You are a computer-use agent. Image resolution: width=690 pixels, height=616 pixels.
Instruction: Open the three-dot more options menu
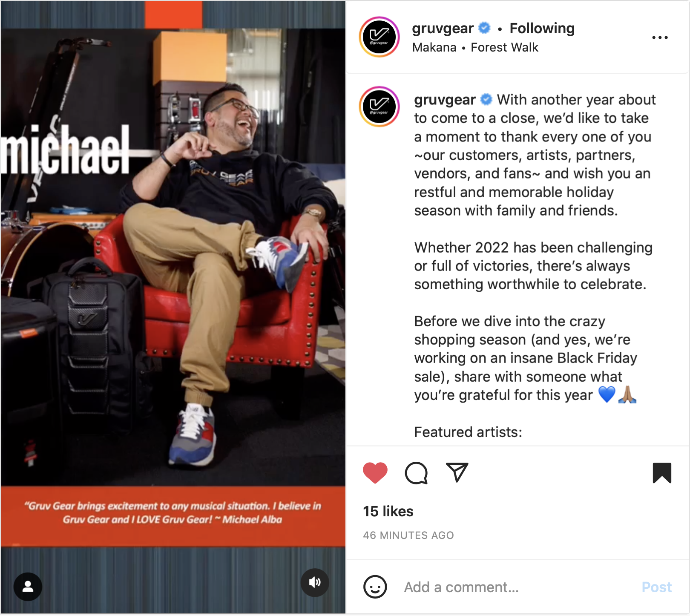tap(660, 37)
